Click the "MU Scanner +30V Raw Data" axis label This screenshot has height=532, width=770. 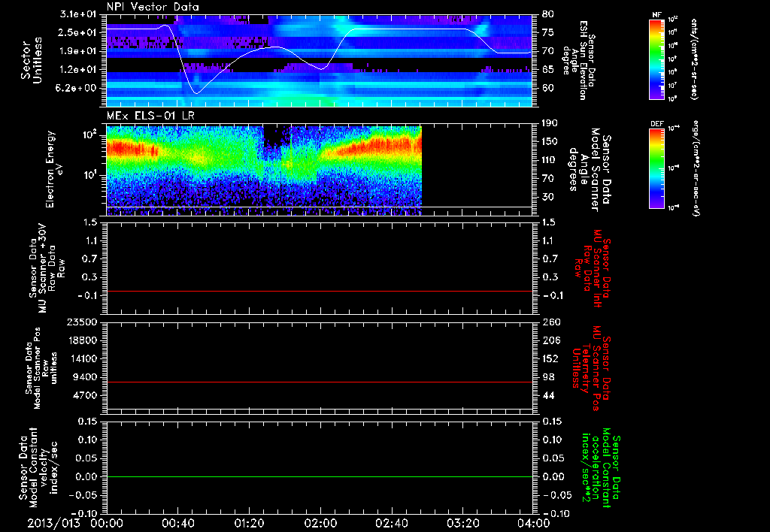46,269
